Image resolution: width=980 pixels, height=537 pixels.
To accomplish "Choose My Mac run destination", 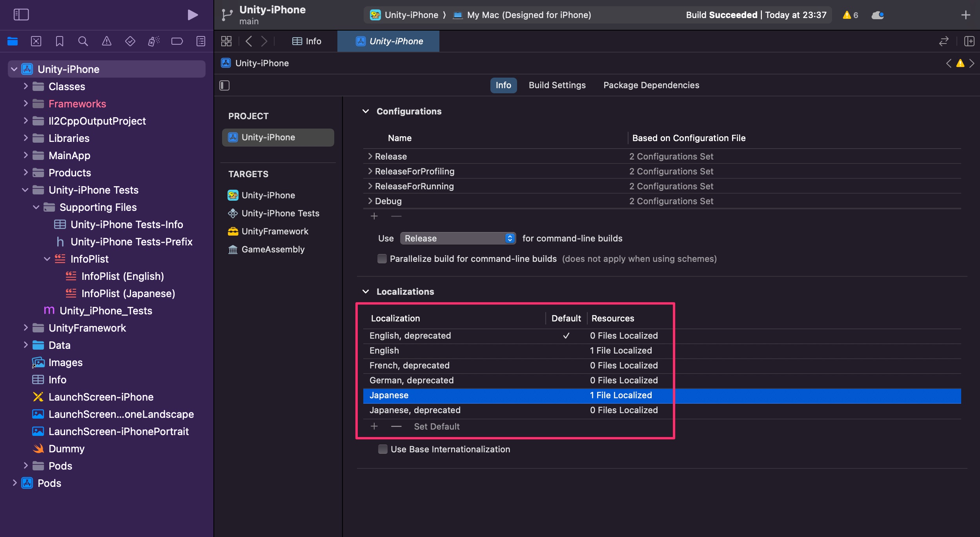I will [522, 15].
